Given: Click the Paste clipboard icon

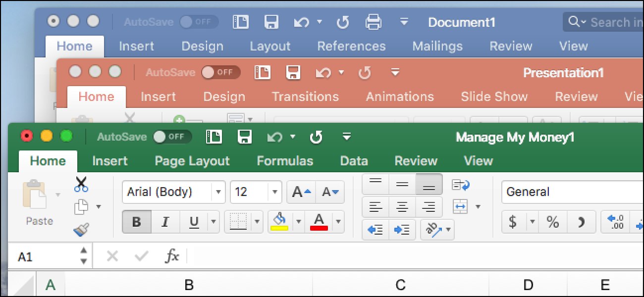Looking at the screenshot, I should [35, 195].
